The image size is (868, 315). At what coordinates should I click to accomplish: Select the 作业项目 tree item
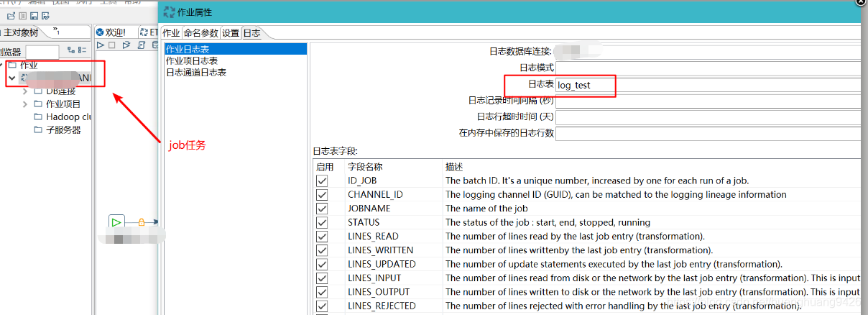[x=63, y=104]
